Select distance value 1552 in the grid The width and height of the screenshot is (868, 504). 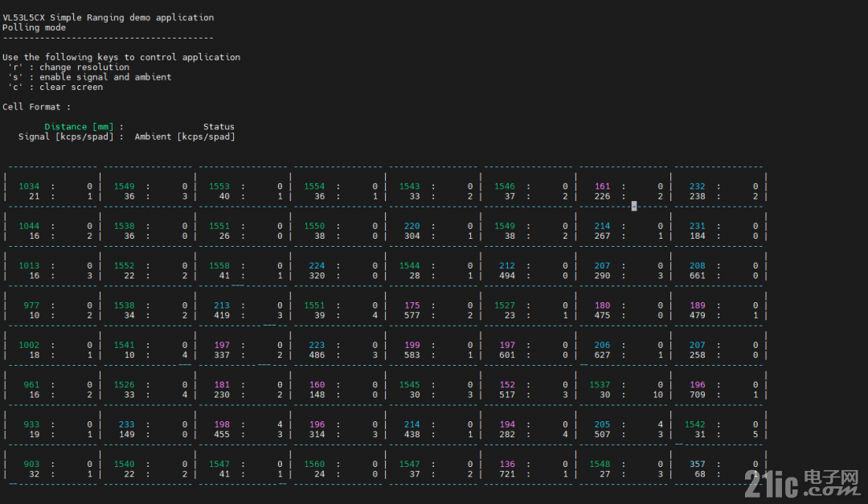[x=124, y=266]
